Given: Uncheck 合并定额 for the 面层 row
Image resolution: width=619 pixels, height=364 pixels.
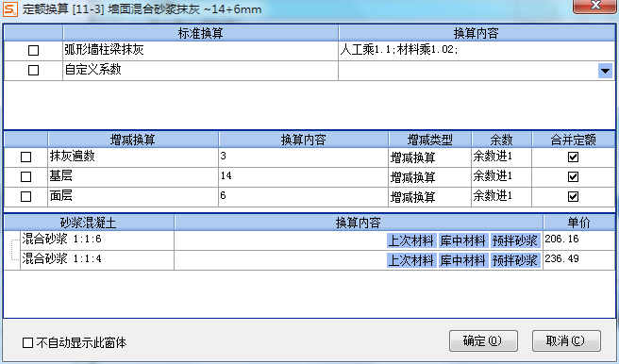Looking at the screenshot, I should tap(573, 196).
